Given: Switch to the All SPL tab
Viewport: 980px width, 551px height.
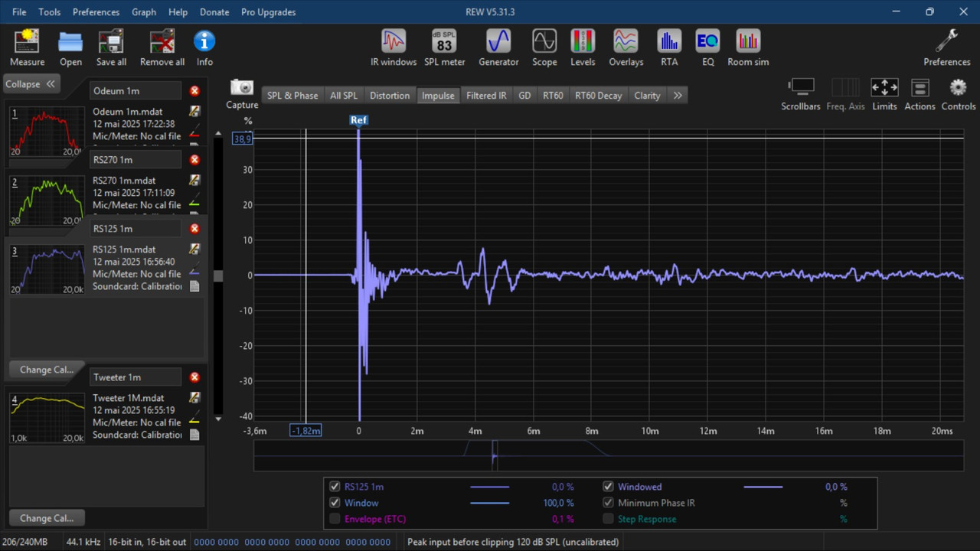Looking at the screenshot, I should point(344,96).
